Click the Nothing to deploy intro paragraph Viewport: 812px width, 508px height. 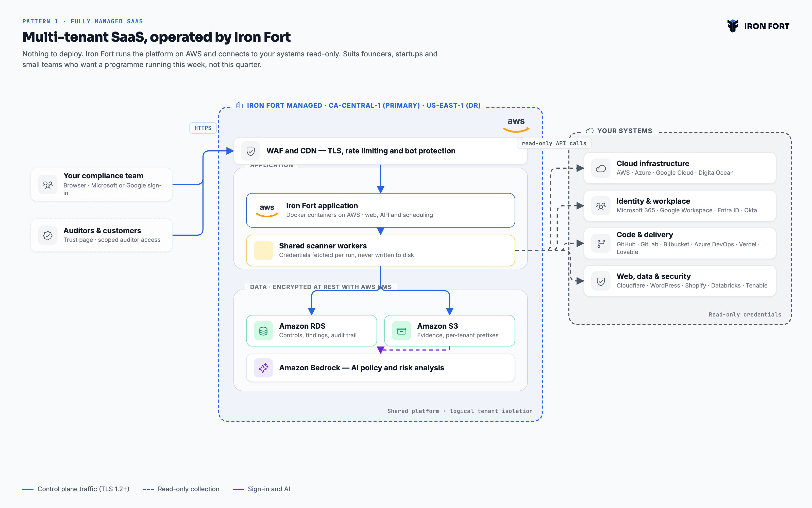click(230, 59)
